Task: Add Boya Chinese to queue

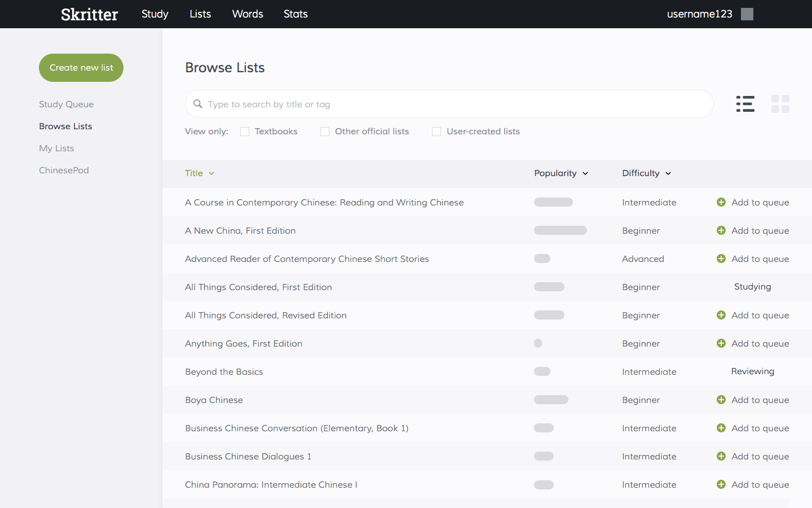Action: pos(753,400)
